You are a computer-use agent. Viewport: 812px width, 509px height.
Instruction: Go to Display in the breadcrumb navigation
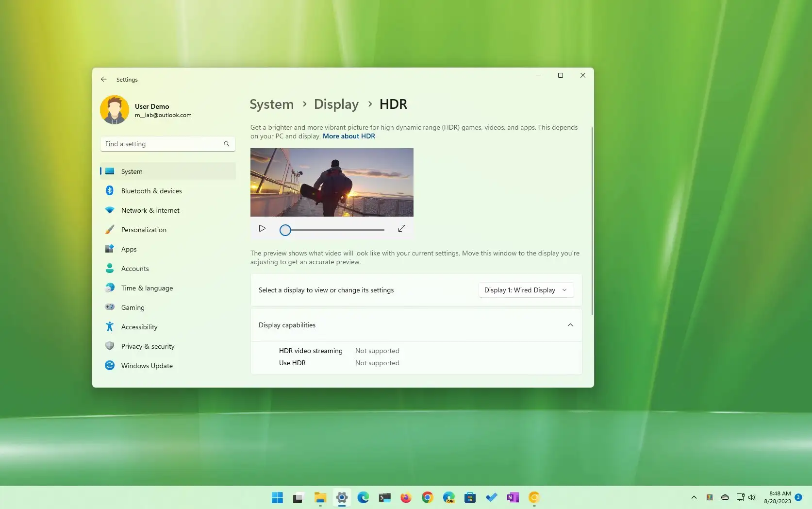pos(336,103)
